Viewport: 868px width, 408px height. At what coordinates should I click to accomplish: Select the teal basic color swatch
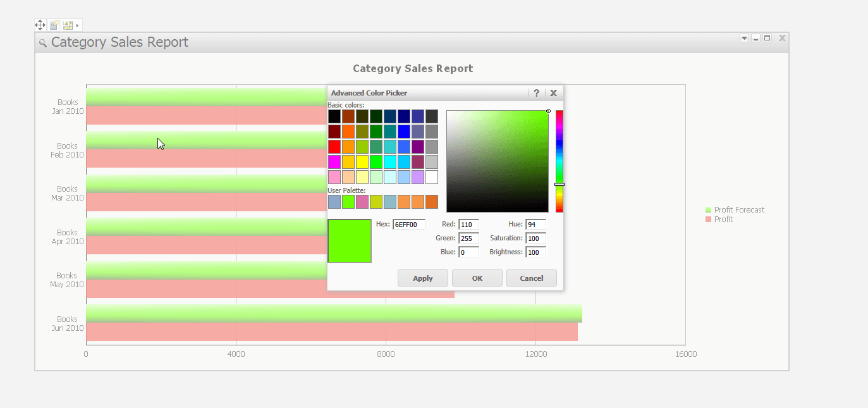pyautogui.click(x=390, y=132)
